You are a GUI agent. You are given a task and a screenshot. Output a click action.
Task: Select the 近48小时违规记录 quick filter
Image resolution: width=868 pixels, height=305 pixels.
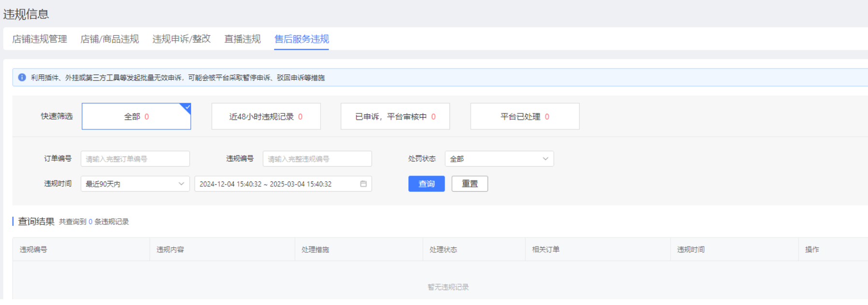pyautogui.click(x=266, y=116)
